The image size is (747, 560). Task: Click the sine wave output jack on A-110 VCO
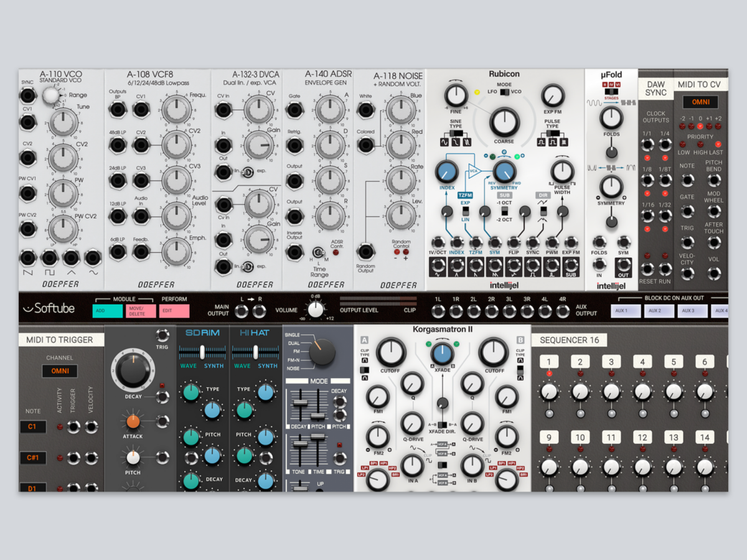93,257
